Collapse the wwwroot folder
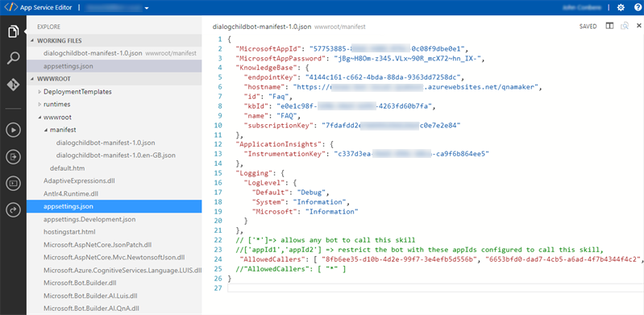The height and width of the screenshot is (315, 644). pos(39,117)
